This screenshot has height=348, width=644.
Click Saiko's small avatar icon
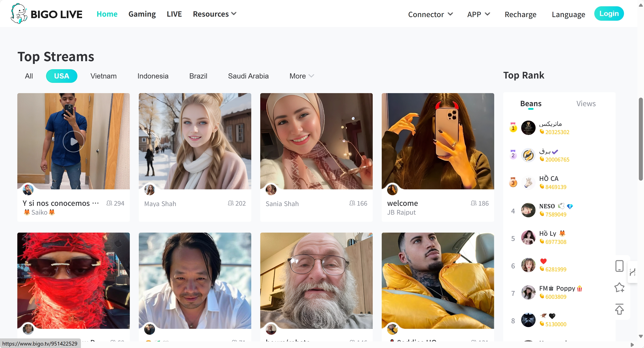click(x=28, y=190)
